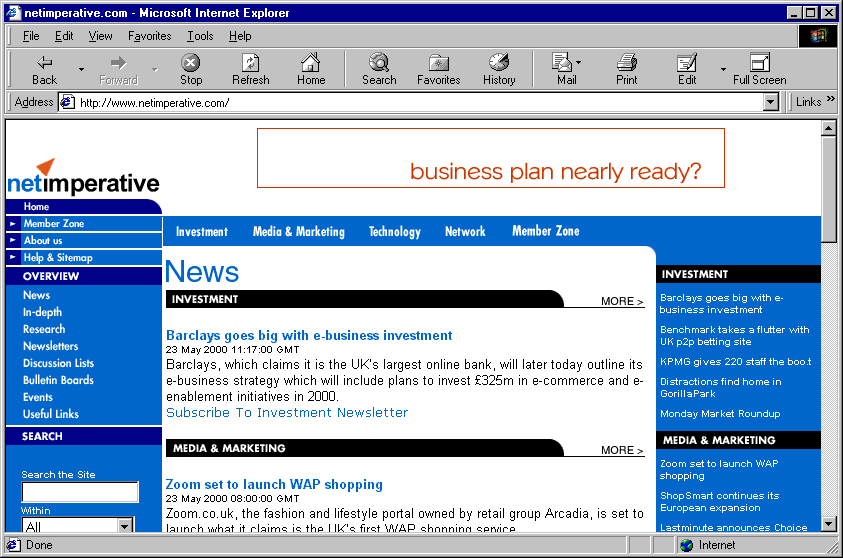Image resolution: width=843 pixels, height=558 pixels.
Task: Select the Network navigation tab
Action: pyautogui.click(x=465, y=232)
